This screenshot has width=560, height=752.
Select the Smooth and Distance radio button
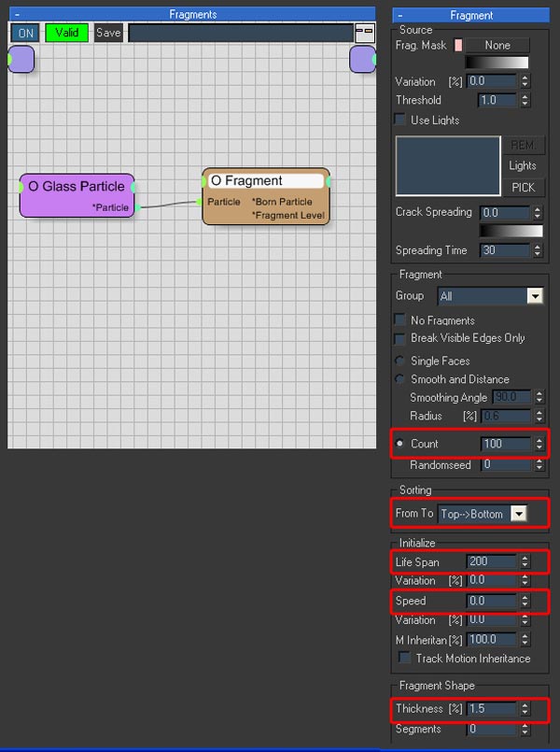pos(399,379)
